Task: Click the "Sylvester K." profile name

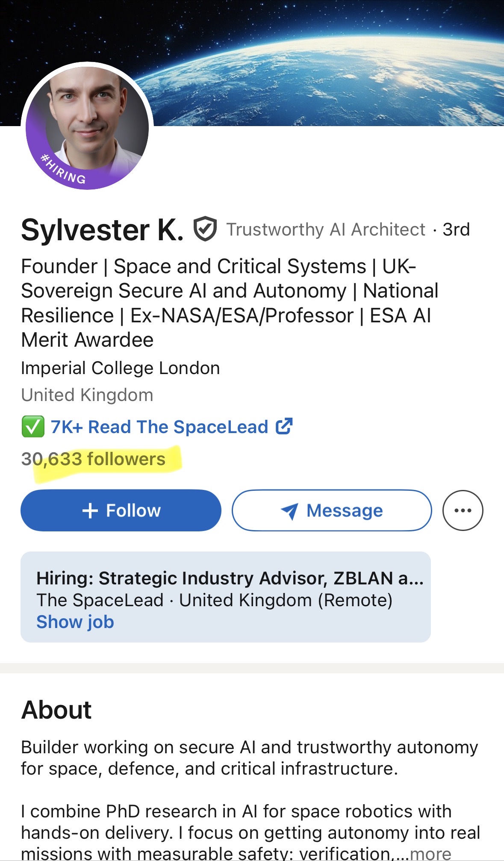Action: click(x=102, y=230)
